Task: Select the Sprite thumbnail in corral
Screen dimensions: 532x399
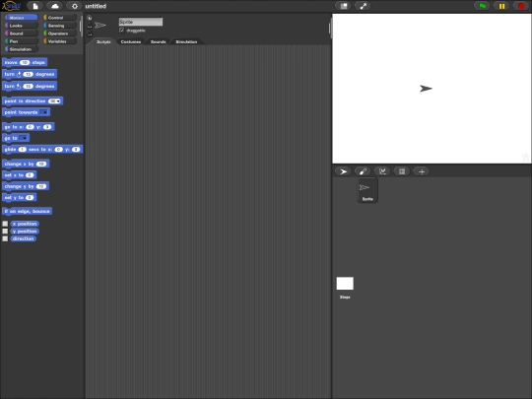Action: coord(367,191)
